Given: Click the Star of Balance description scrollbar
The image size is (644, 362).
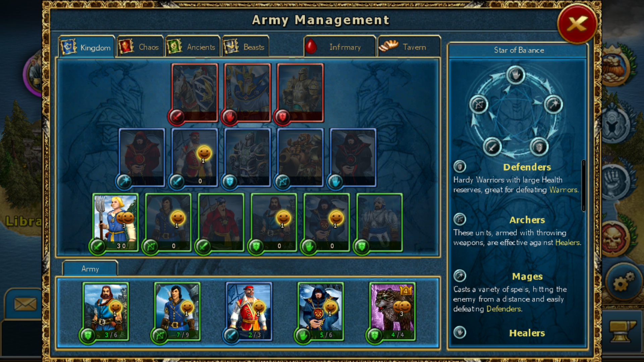Looking at the screenshot, I should coord(584,185).
